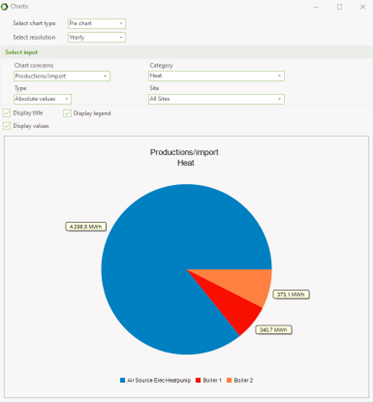Uncheck the Display legend checkbox

coord(67,113)
